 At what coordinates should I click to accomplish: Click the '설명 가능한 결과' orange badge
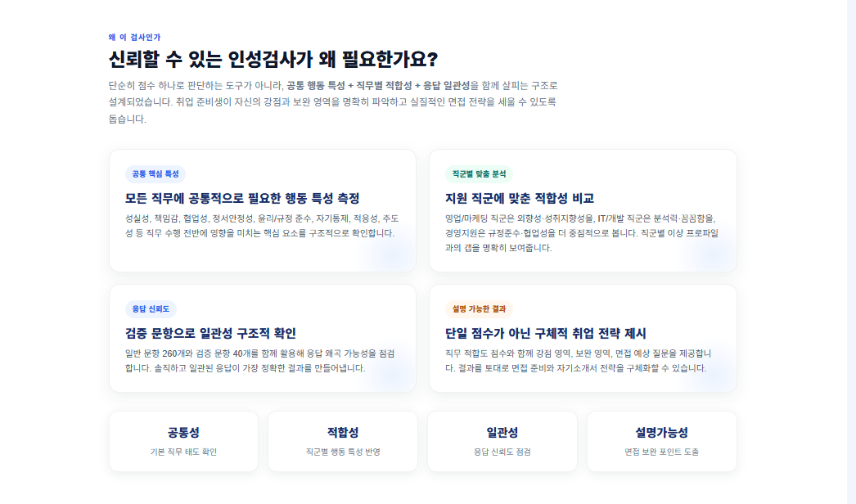479,309
